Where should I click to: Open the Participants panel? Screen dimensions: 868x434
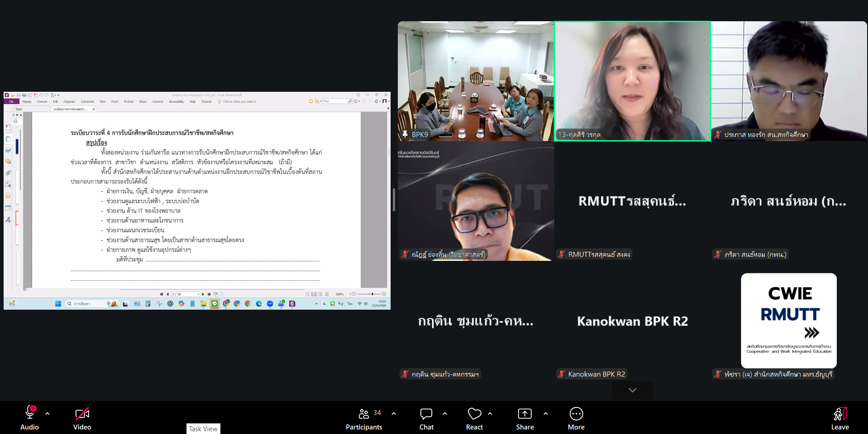point(364,418)
